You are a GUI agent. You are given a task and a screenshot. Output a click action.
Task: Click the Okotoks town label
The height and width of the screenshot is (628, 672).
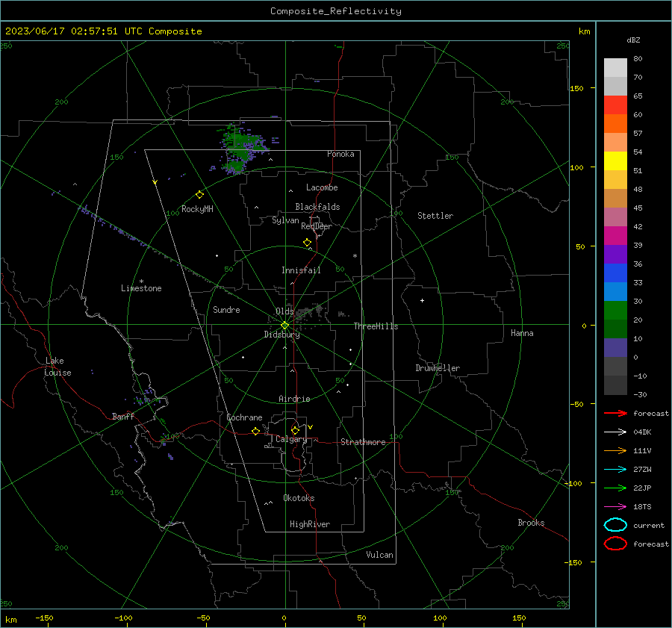(x=299, y=498)
